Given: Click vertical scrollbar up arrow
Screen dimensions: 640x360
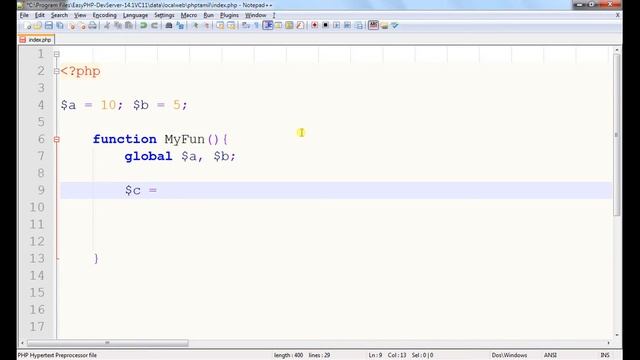Looking at the screenshot, I should point(616,50).
